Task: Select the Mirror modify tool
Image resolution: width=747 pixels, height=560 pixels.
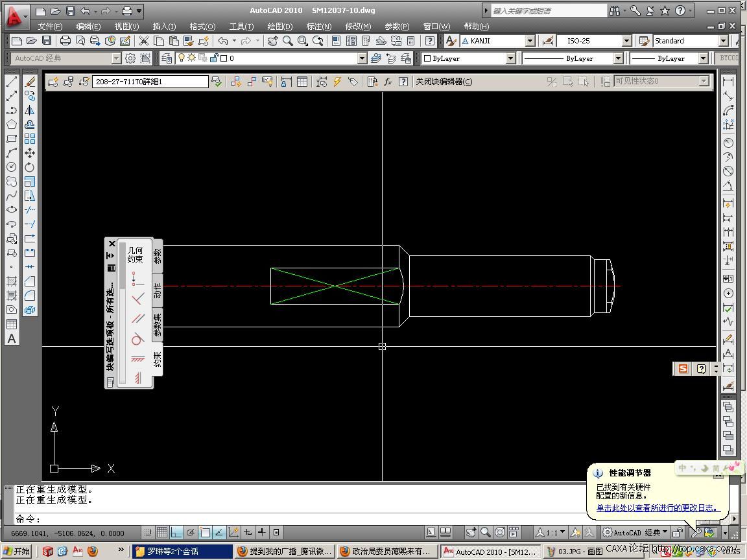Action: coord(30,111)
